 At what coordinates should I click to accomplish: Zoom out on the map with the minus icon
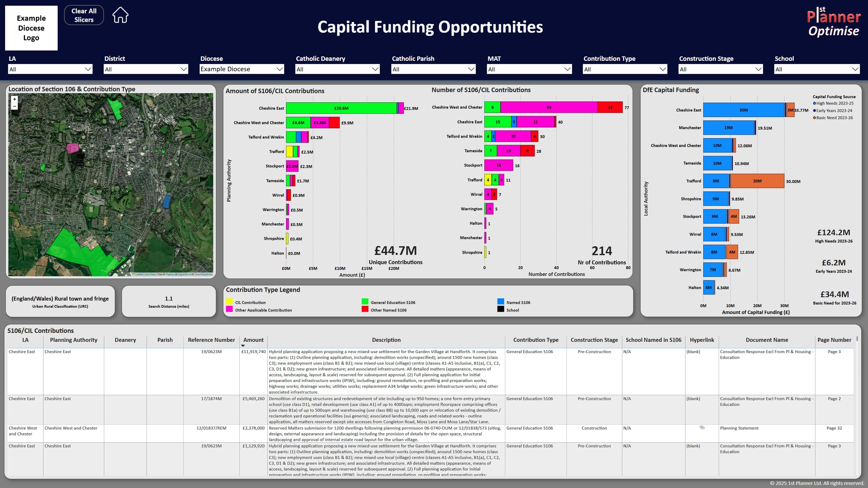14,107
